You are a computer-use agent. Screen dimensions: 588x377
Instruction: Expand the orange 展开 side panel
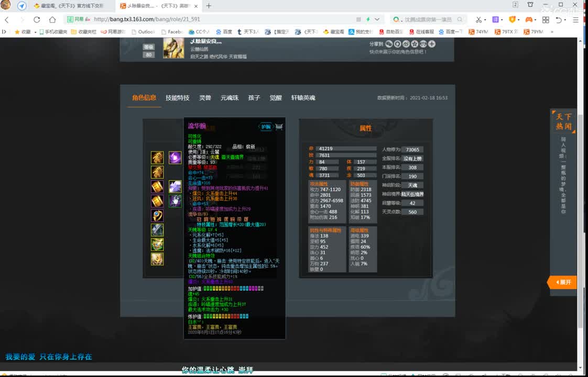click(x=563, y=282)
